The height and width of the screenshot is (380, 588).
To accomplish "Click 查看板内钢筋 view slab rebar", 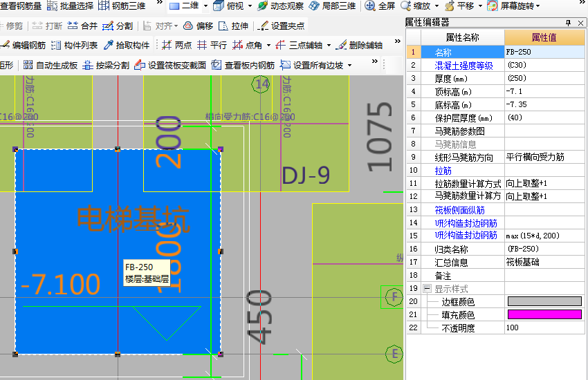I will (243, 65).
